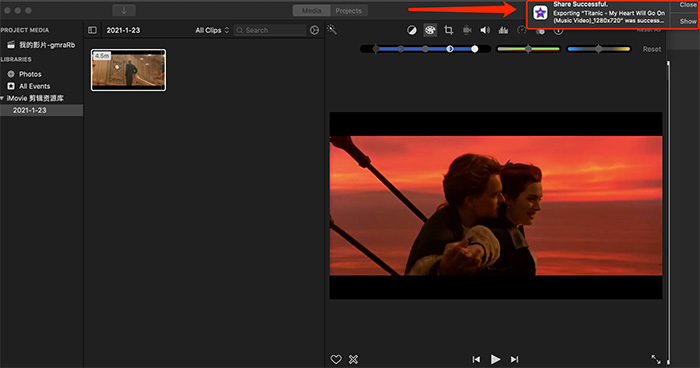Open the Speed speedometer tool

(521, 30)
